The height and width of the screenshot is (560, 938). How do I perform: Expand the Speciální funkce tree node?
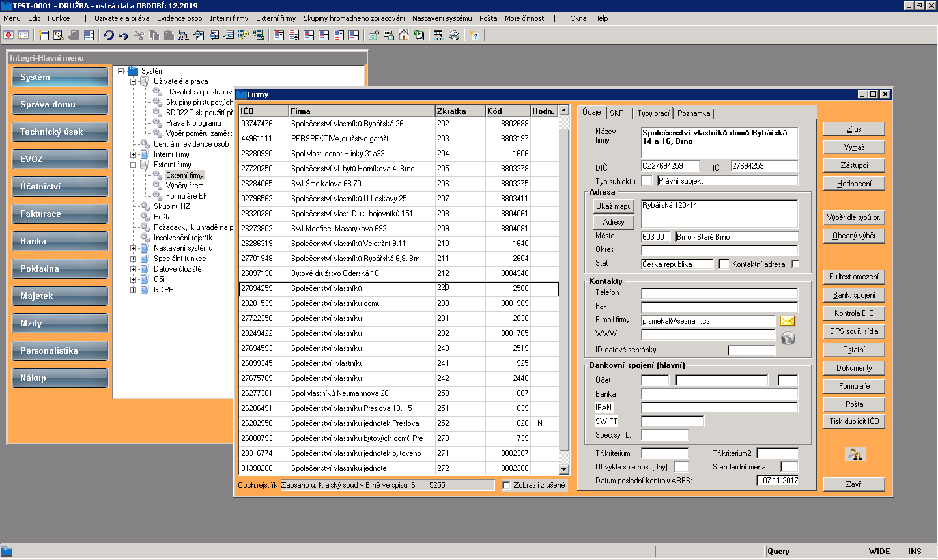[x=133, y=259]
